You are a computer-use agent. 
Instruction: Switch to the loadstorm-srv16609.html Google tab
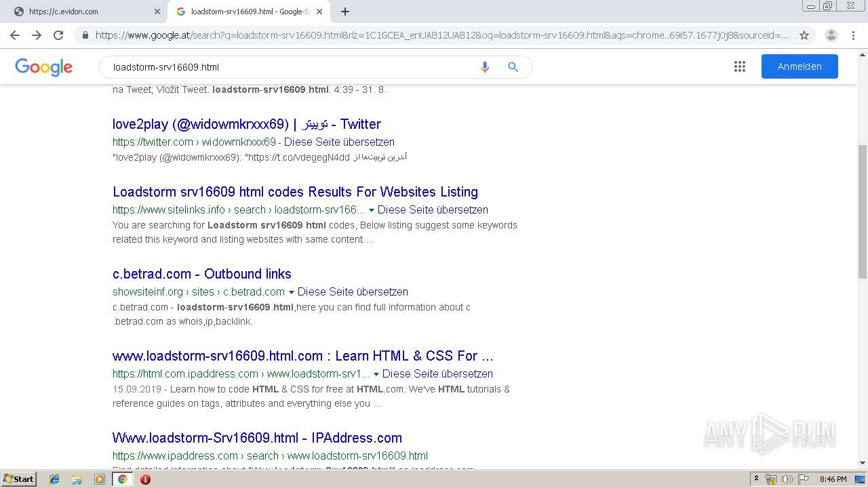coord(249,12)
